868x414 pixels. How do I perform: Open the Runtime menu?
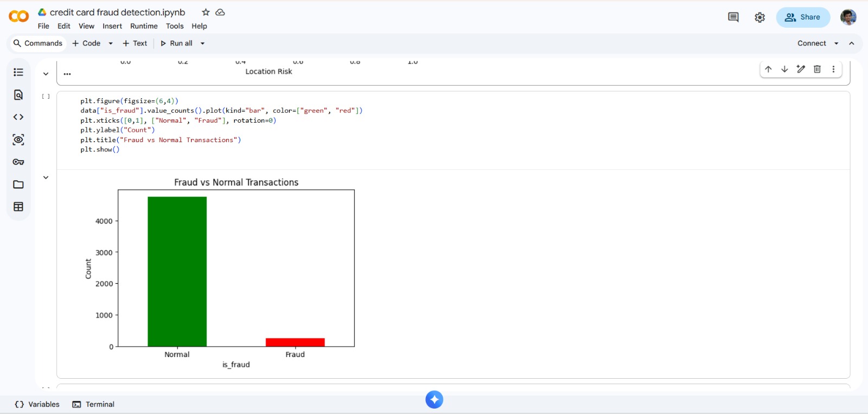coord(144,26)
